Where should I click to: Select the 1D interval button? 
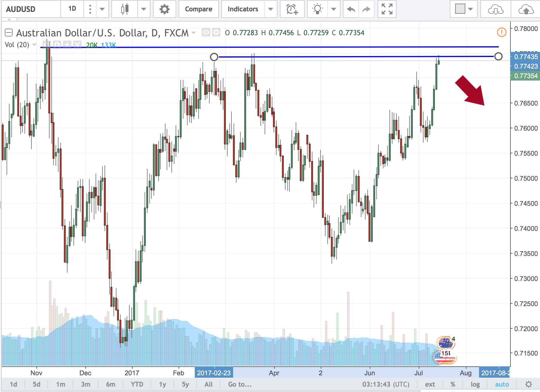[72, 9]
